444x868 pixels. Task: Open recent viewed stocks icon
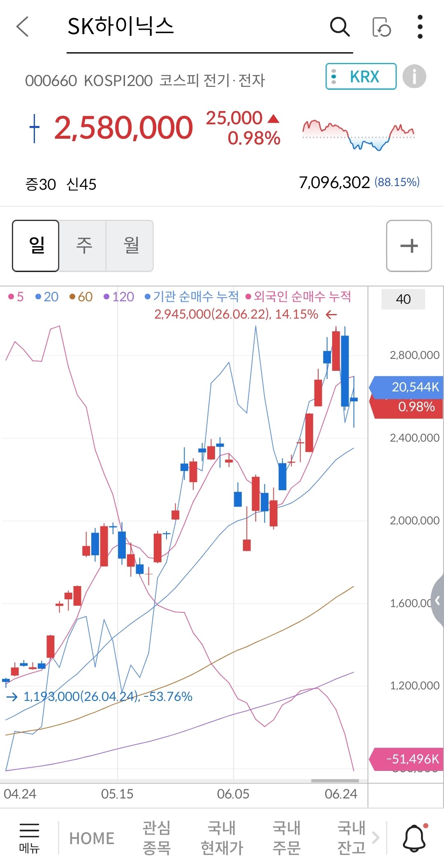click(382, 27)
